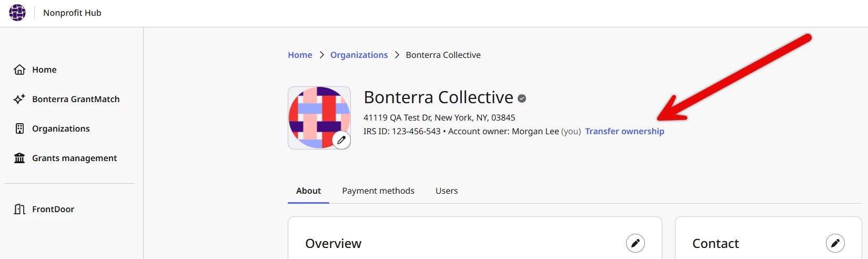Edit the Overview section via pencil icon
868x259 pixels.
coord(635,243)
